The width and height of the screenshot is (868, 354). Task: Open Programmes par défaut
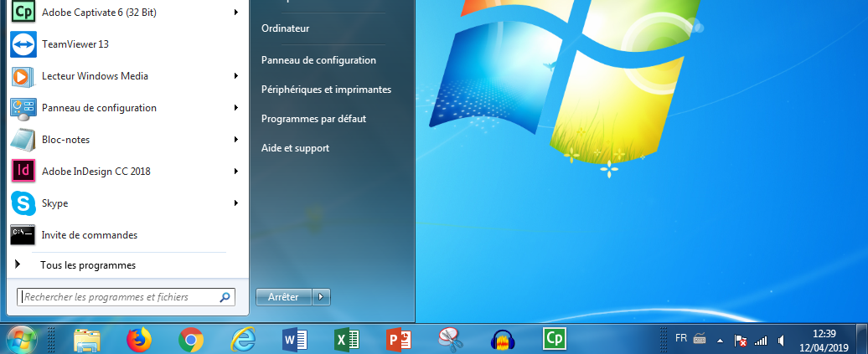(x=314, y=119)
